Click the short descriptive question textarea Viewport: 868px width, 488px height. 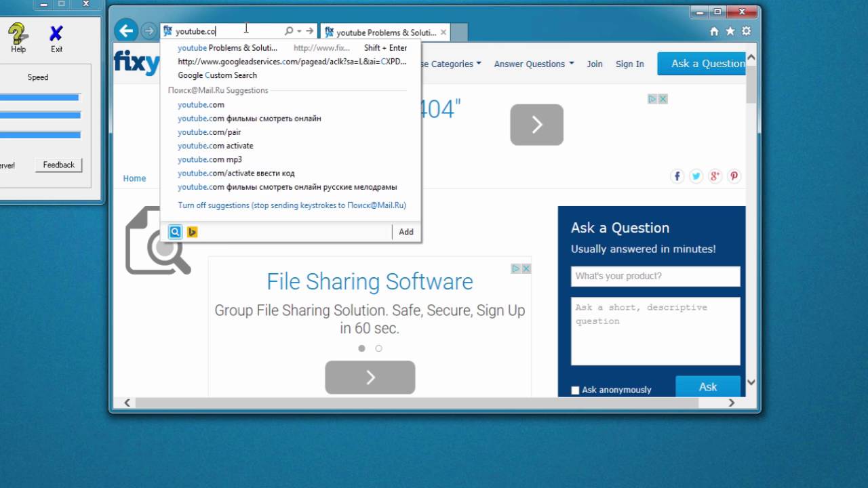click(x=655, y=331)
